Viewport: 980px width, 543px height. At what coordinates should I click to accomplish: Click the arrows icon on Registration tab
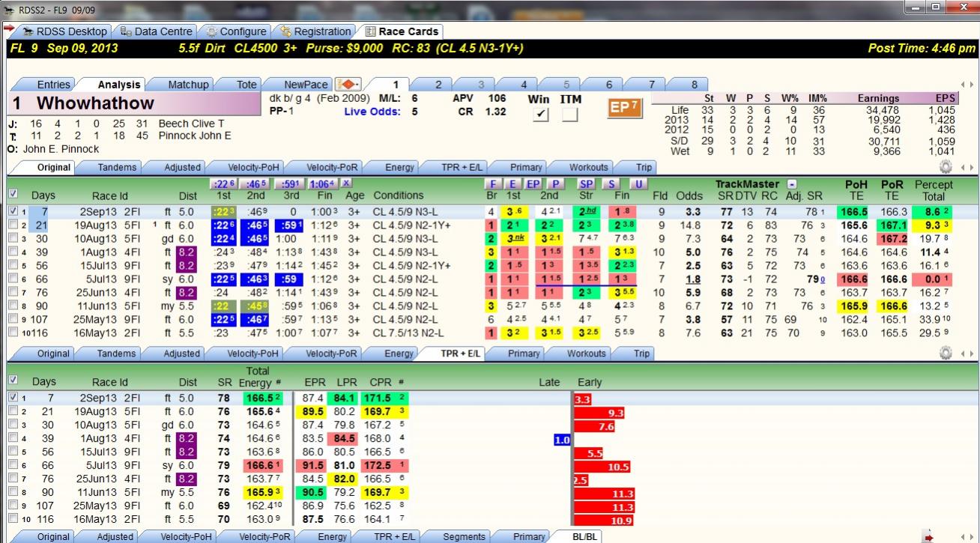[x=285, y=31]
